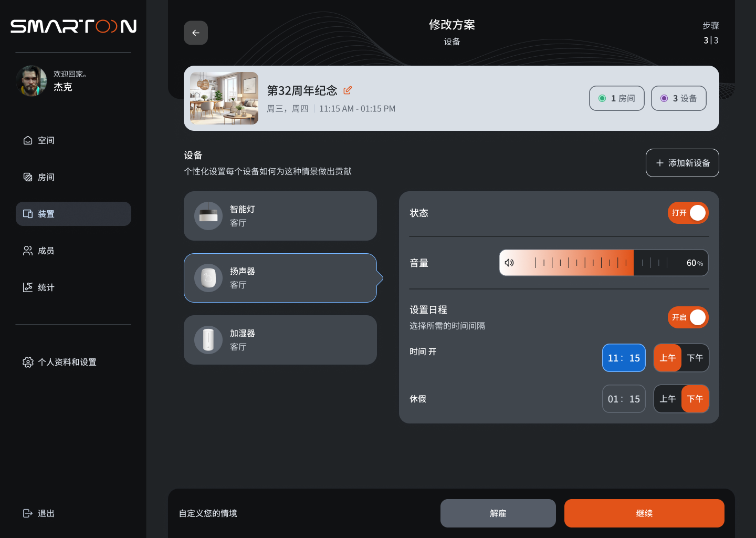Toggle the 状态 打开 switch
The width and height of the screenshot is (756, 538).
coord(688,213)
